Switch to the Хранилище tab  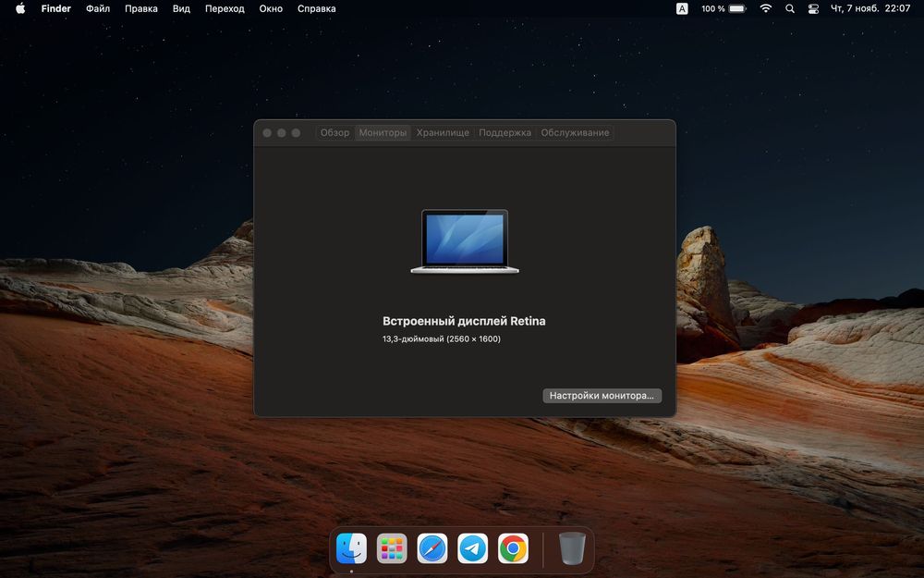pos(443,132)
